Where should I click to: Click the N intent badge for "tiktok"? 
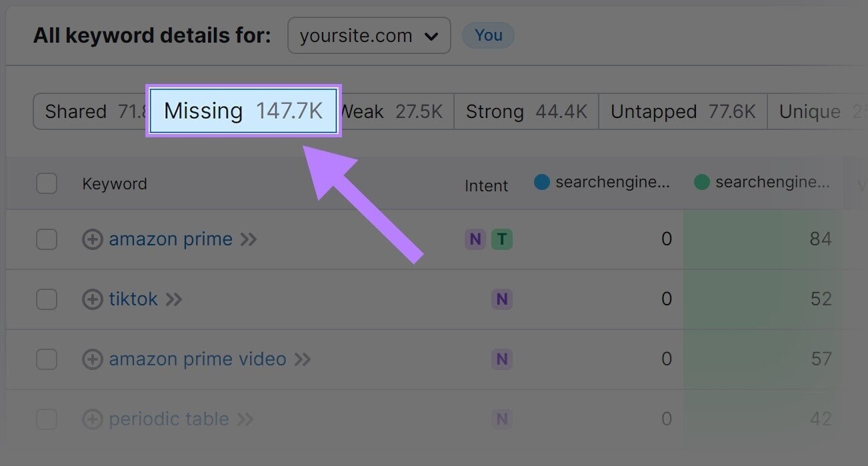point(502,299)
